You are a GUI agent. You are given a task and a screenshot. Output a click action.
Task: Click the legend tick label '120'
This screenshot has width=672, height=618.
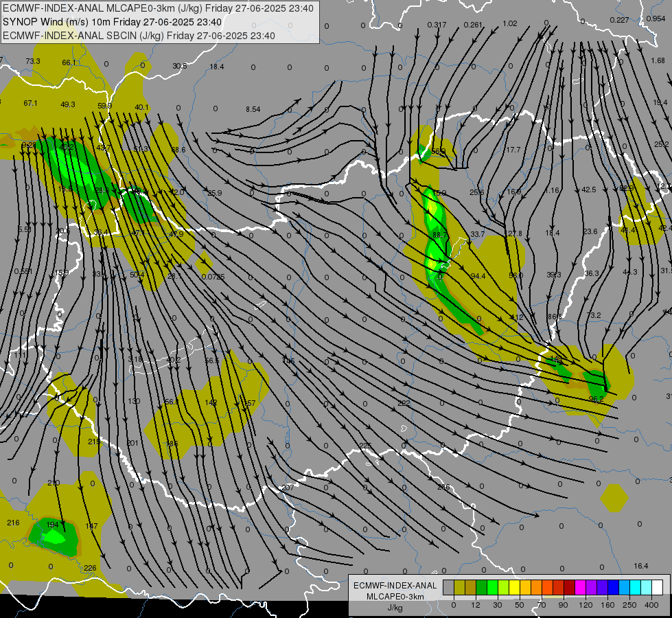586,605
